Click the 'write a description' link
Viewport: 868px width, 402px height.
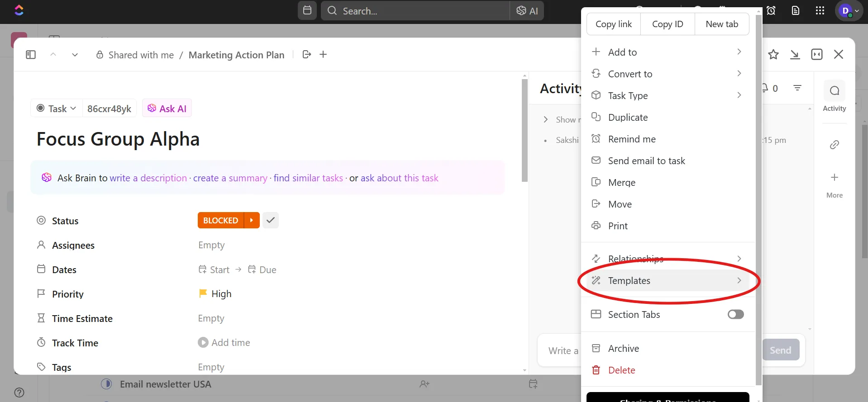point(148,178)
